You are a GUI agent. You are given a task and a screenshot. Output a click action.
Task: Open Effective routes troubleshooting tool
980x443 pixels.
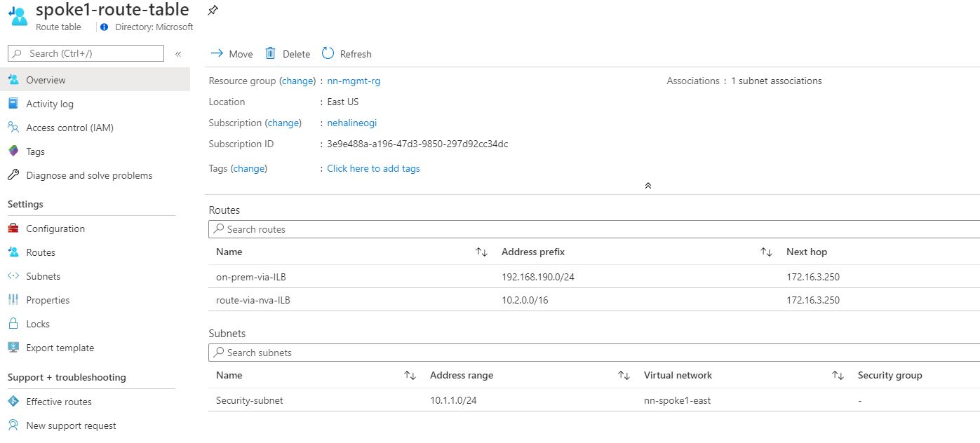click(59, 401)
